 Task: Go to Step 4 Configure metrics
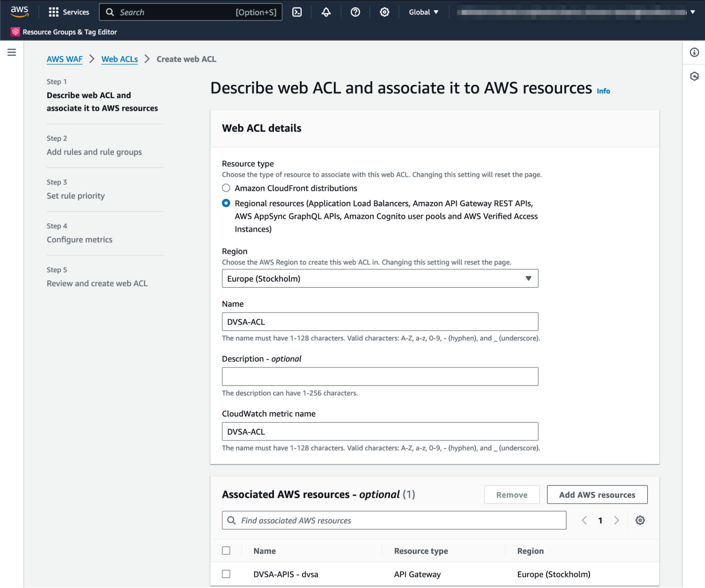pyautogui.click(x=79, y=240)
